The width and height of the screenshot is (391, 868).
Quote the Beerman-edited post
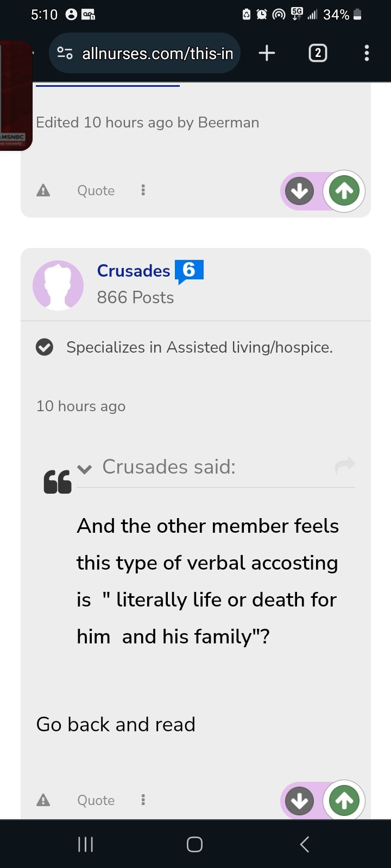pos(96,190)
